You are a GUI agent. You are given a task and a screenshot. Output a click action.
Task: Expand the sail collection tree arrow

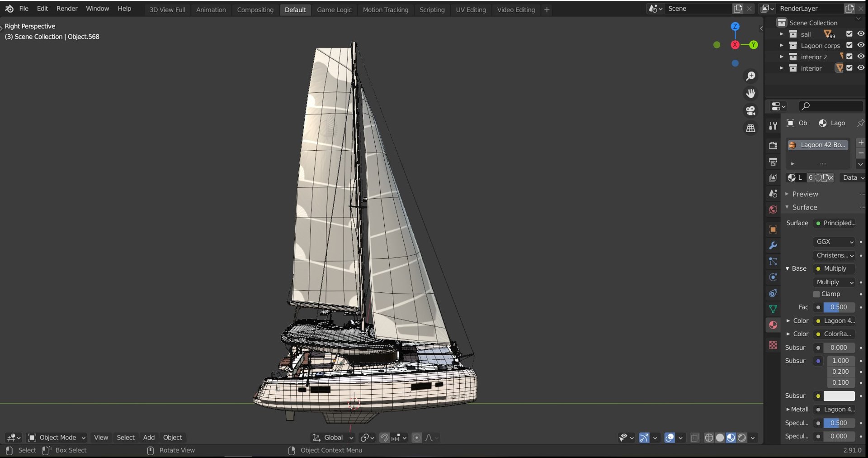[x=782, y=34]
